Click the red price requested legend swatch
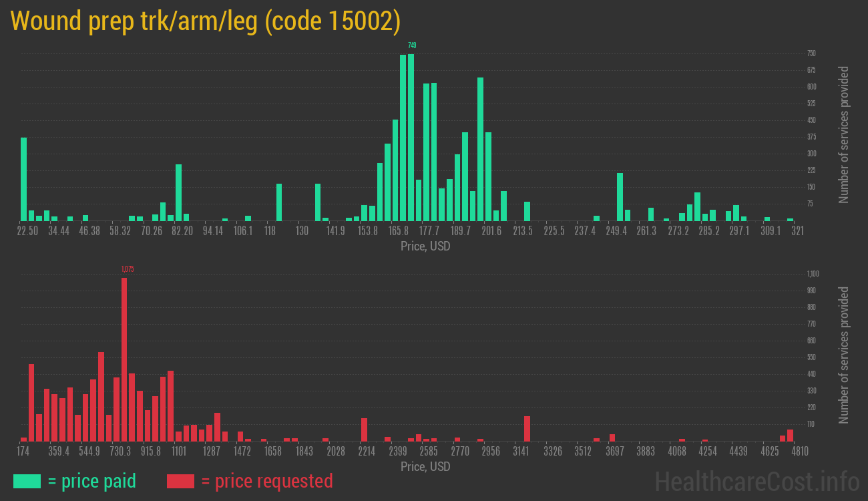 click(180, 481)
